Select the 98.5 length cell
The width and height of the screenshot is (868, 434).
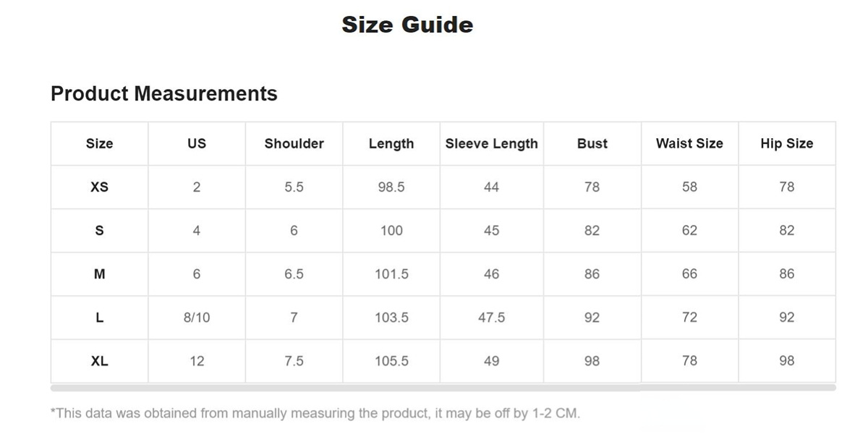tap(391, 187)
